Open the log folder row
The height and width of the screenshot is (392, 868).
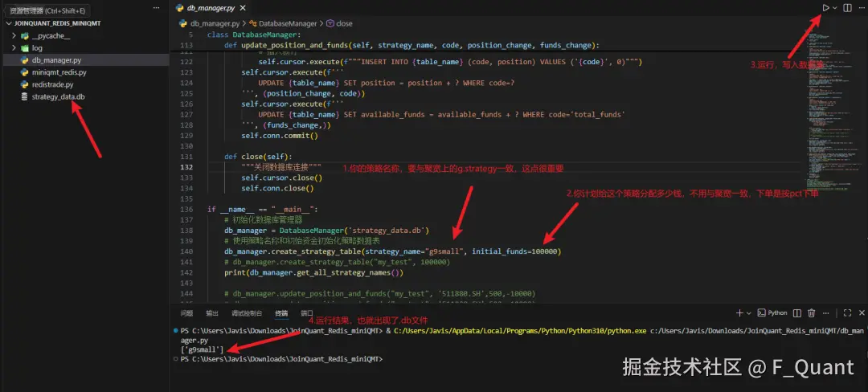tap(84, 48)
